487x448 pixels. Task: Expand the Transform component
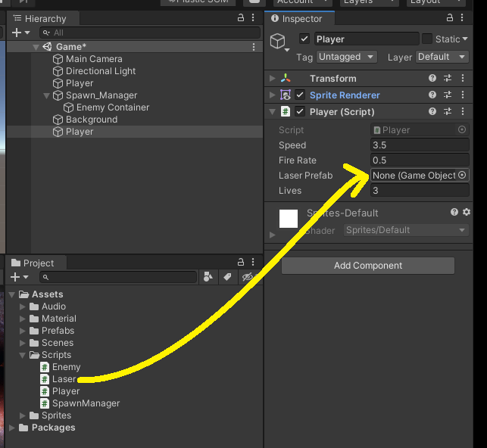tap(273, 78)
